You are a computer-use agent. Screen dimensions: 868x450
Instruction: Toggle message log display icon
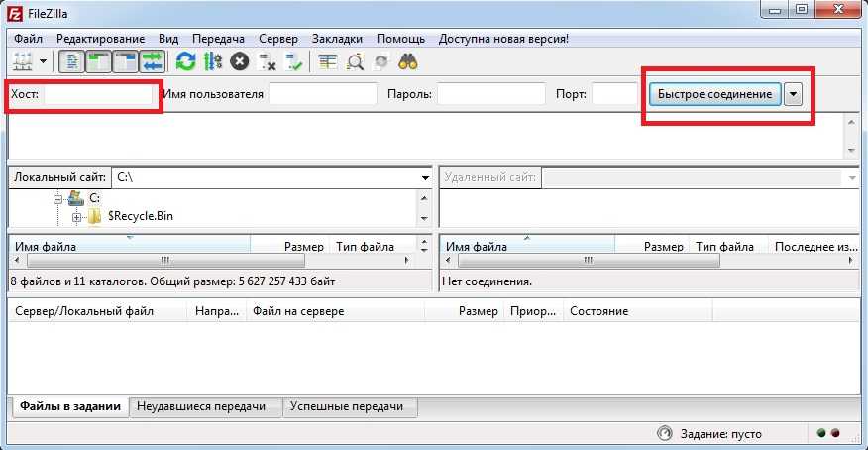(x=72, y=61)
